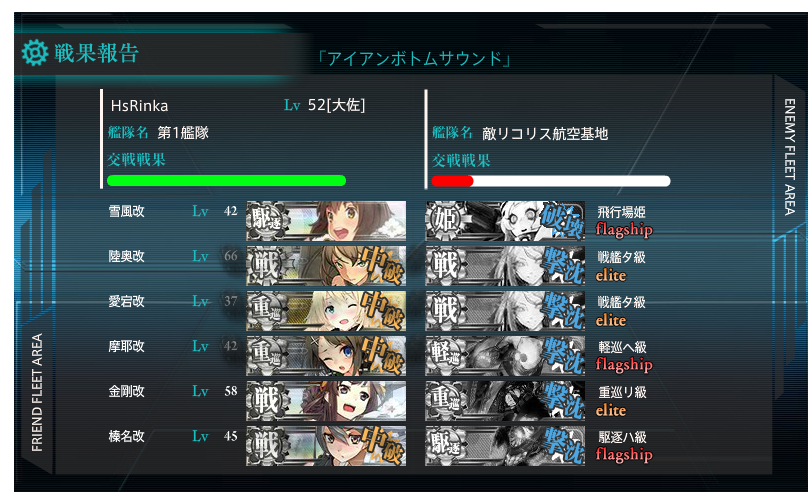Click the gear icon beside 戦果報告

(x=35, y=53)
